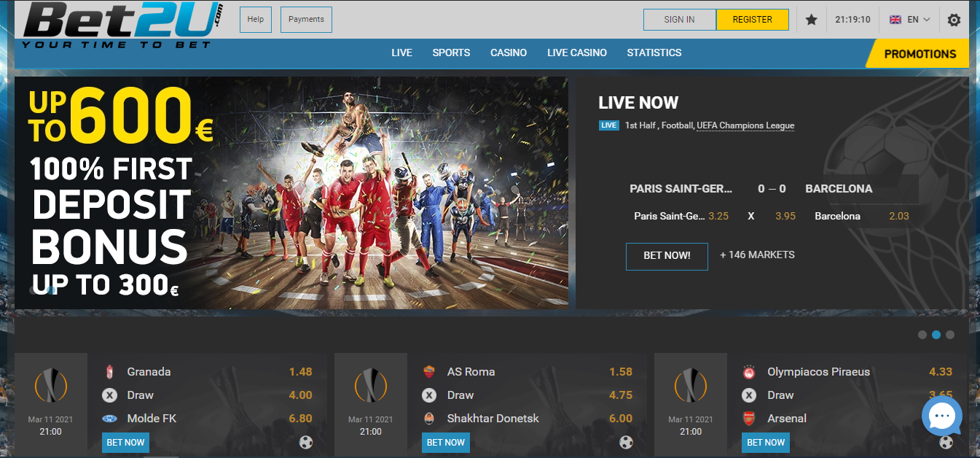Click football icon on AS Roma match card

point(626,442)
